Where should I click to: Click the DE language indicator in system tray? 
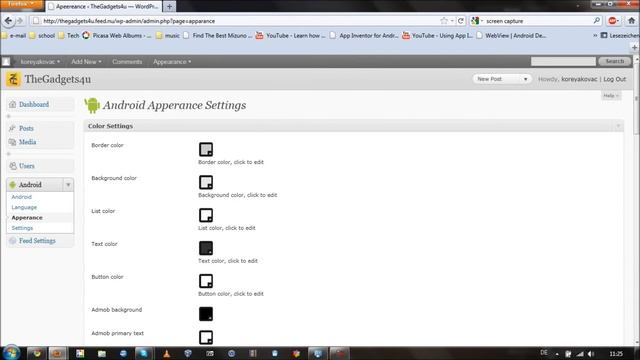[544, 353]
